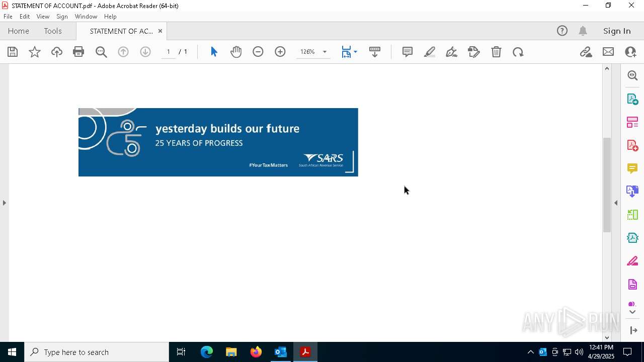Choose the Selection arrow tool
The image size is (644, 362).
(x=214, y=52)
